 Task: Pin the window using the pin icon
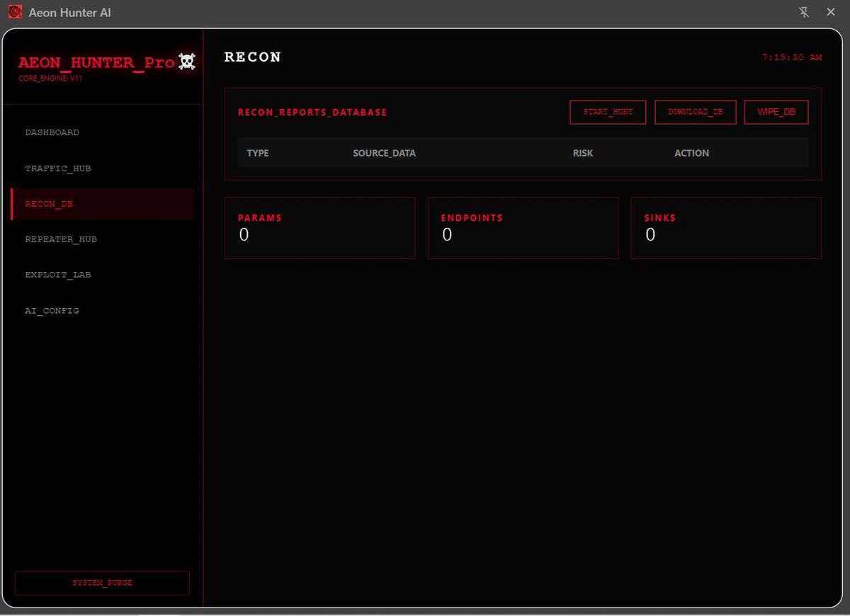coord(803,12)
